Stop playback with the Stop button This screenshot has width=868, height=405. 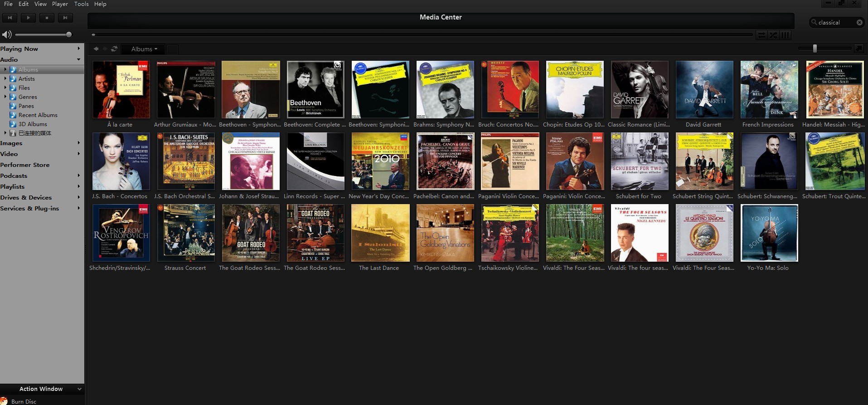tap(47, 18)
